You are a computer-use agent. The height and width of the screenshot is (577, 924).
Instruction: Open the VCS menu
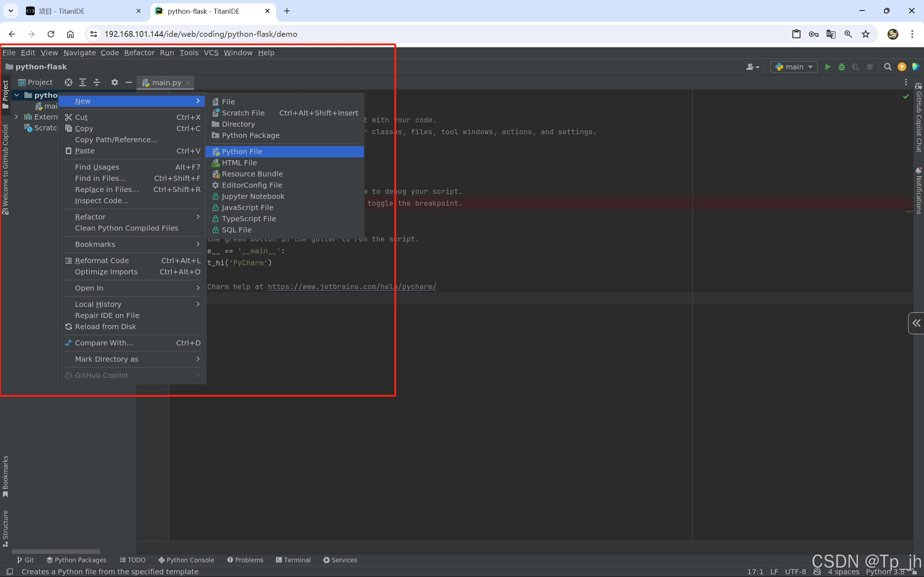[x=211, y=53]
